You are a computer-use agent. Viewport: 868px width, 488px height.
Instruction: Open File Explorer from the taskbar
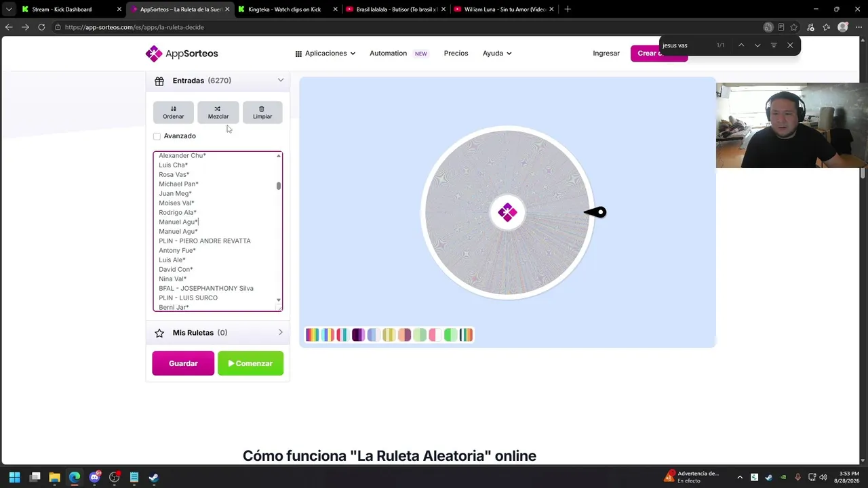click(55, 477)
